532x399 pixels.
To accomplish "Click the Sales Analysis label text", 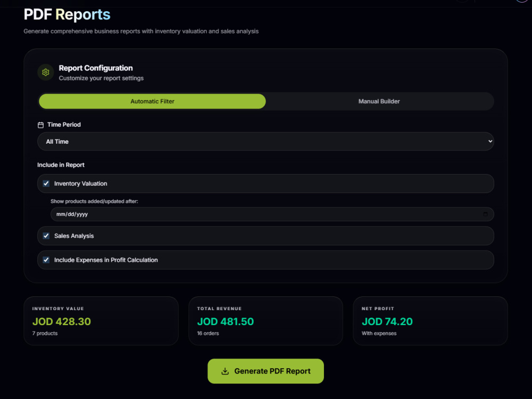I will click(x=74, y=236).
